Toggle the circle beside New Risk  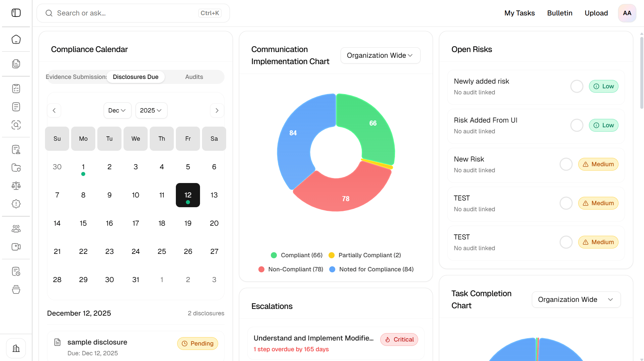pos(566,164)
